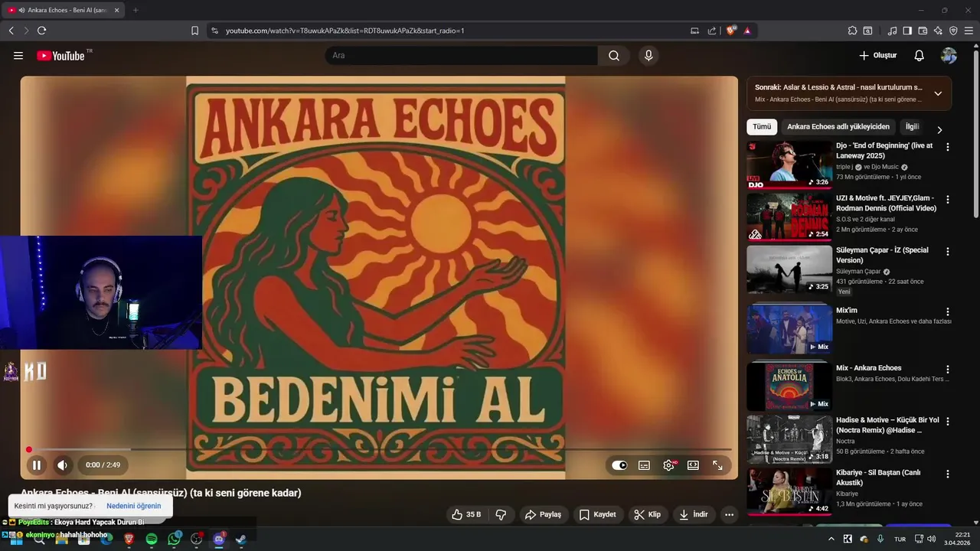Click the address bar URL

(x=345, y=31)
